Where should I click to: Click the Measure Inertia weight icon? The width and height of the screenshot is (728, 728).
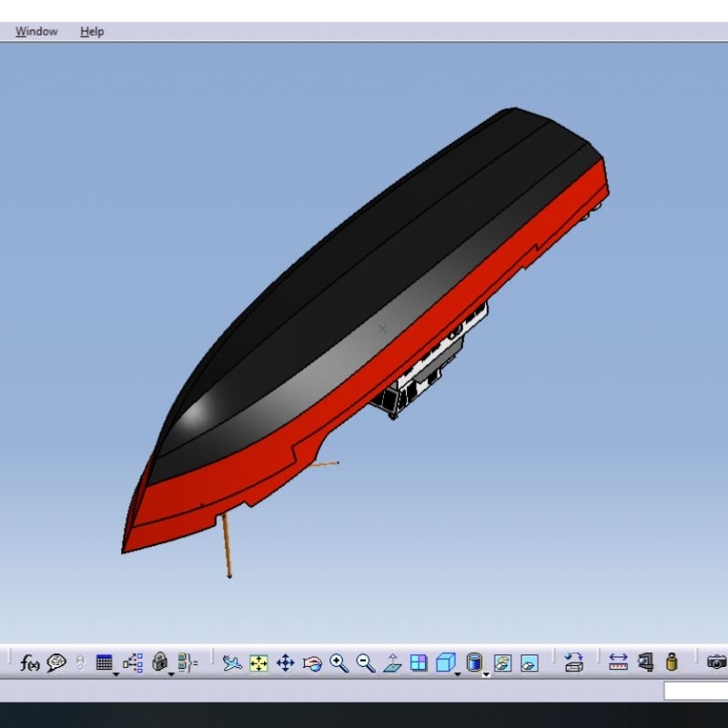point(672,662)
